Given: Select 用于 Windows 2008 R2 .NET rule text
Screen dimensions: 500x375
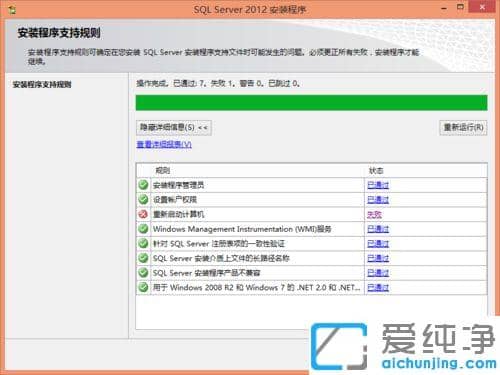Looking at the screenshot, I should 256,287.
